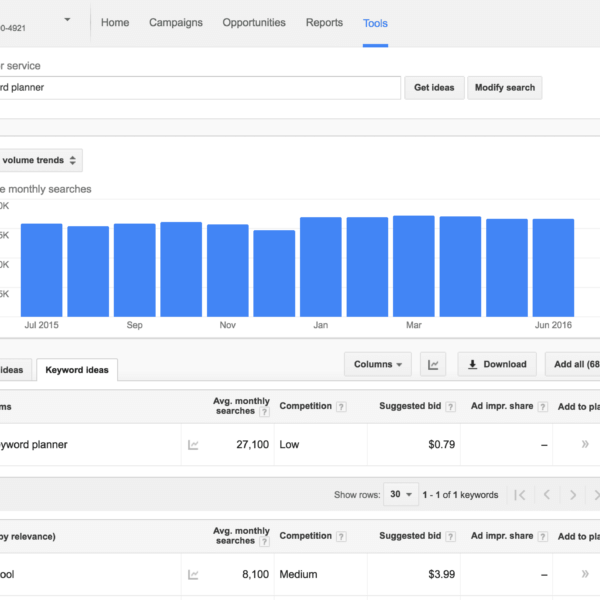Open Ad impr. share help in lower table
The width and height of the screenshot is (600, 600).
pyautogui.click(x=542, y=536)
